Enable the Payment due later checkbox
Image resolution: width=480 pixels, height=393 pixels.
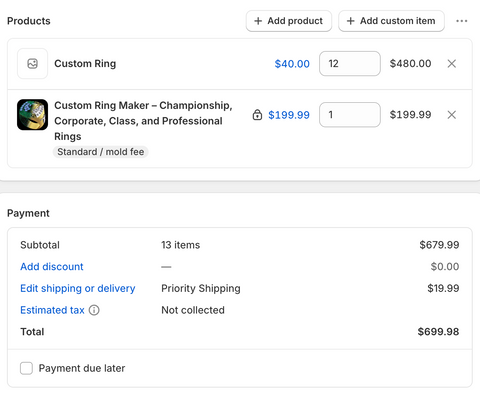pos(26,368)
